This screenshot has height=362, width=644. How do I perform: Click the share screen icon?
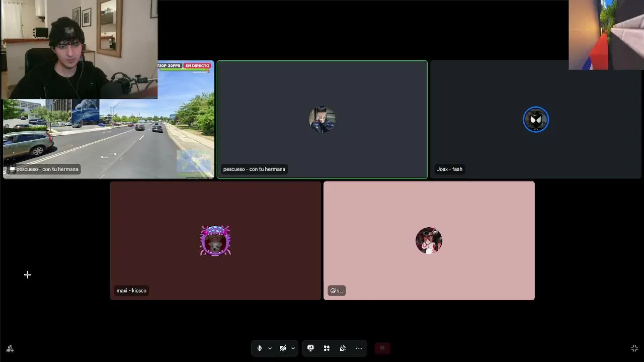click(x=310, y=348)
